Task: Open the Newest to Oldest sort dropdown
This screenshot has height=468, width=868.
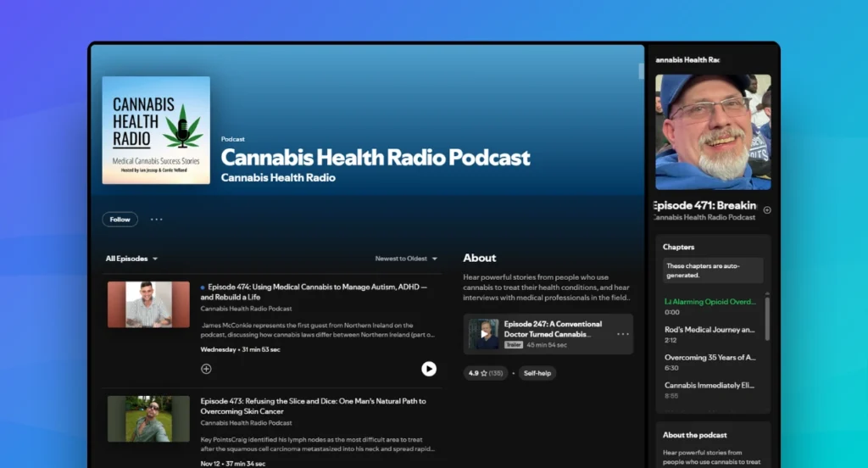Action: coord(406,259)
